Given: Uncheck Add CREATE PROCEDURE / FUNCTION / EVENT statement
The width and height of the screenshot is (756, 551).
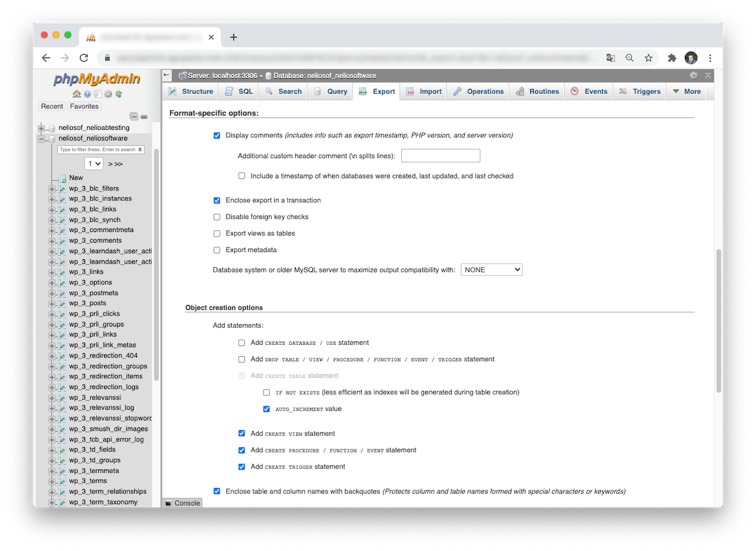Looking at the screenshot, I should point(242,451).
